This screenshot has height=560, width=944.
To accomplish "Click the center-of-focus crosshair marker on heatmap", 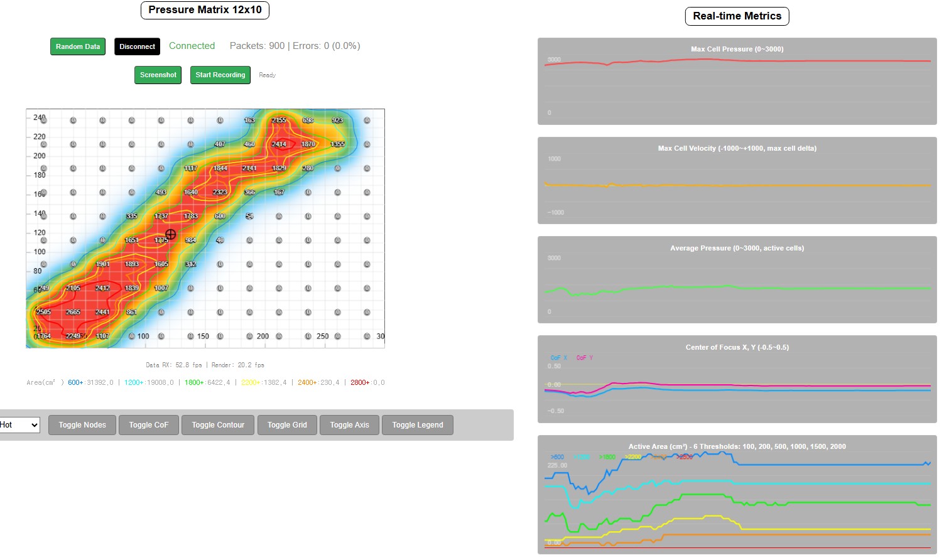I will [170, 235].
